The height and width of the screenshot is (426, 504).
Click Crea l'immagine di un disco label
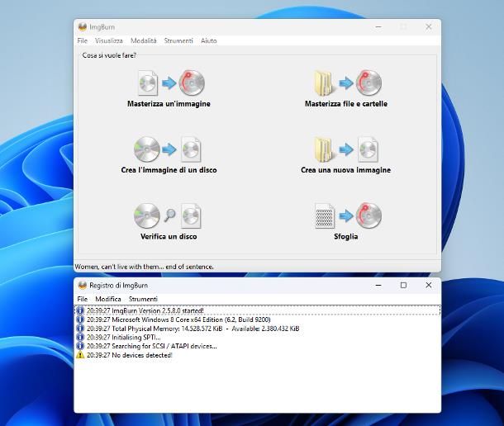(x=169, y=170)
